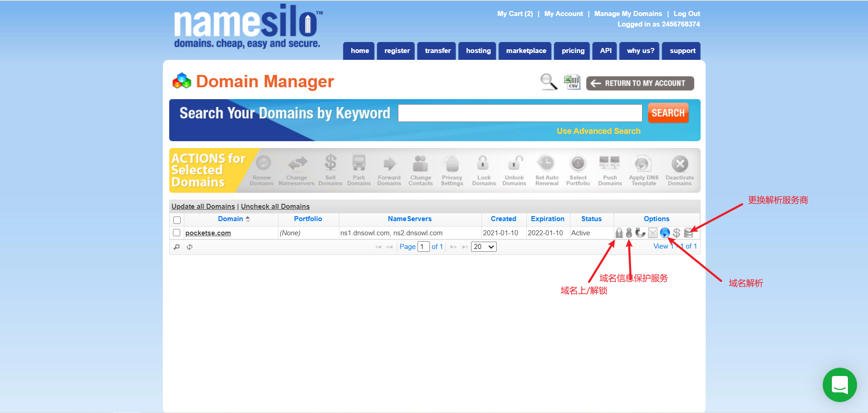
Task: Click RETURN TO MY ACCOUNT button
Action: tap(640, 83)
